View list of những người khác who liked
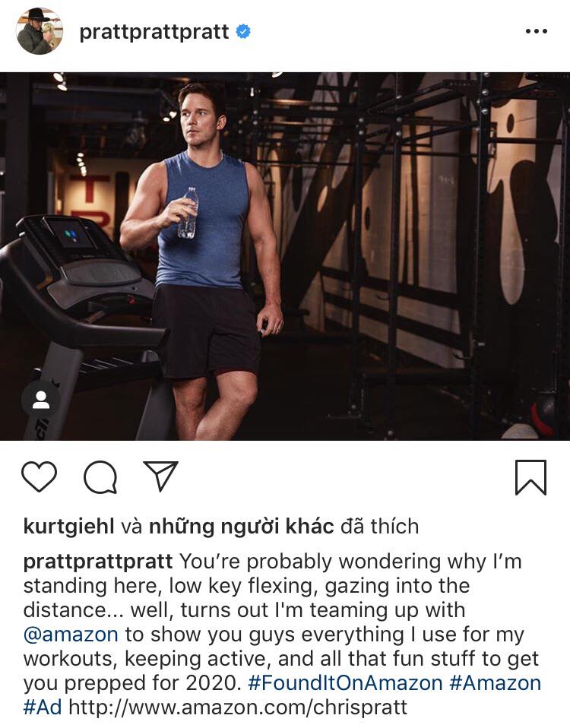Image resolution: width=570 pixels, height=728 pixels. tap(242, 527)
